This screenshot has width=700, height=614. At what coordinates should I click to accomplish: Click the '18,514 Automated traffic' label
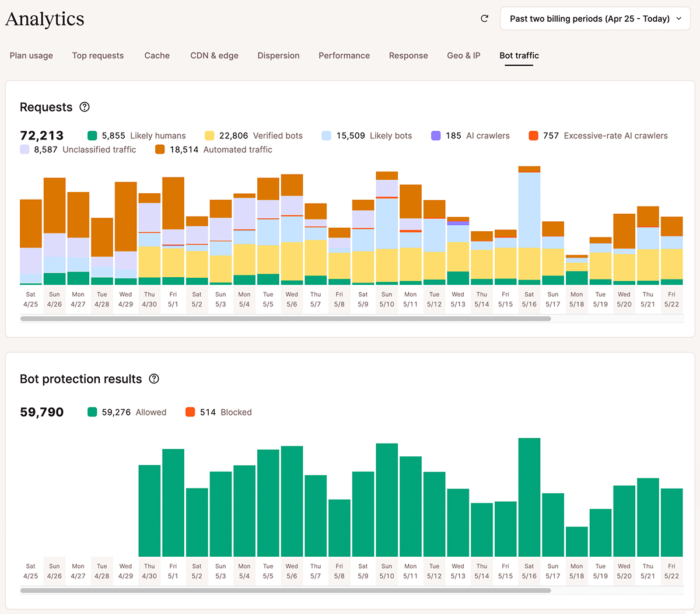[x=221, y=149]
